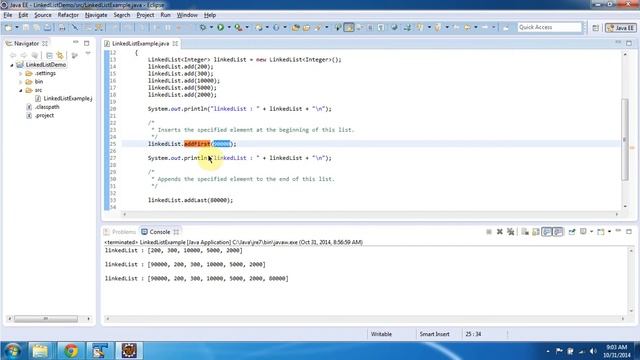Image resolution: width=640 pixels, height=360 pixels.
Task: Maximize the Navigator panel
Action: coord(87,43)
